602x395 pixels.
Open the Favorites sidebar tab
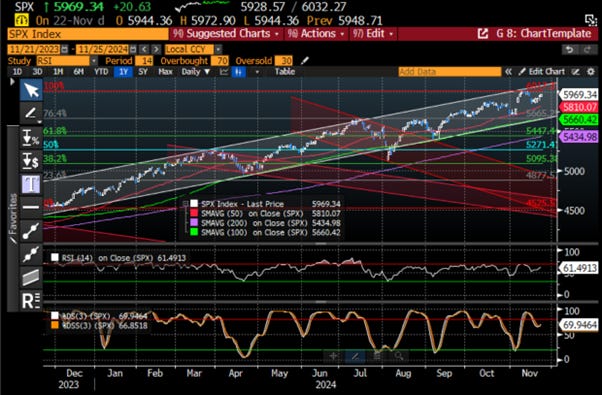(13, 219)
